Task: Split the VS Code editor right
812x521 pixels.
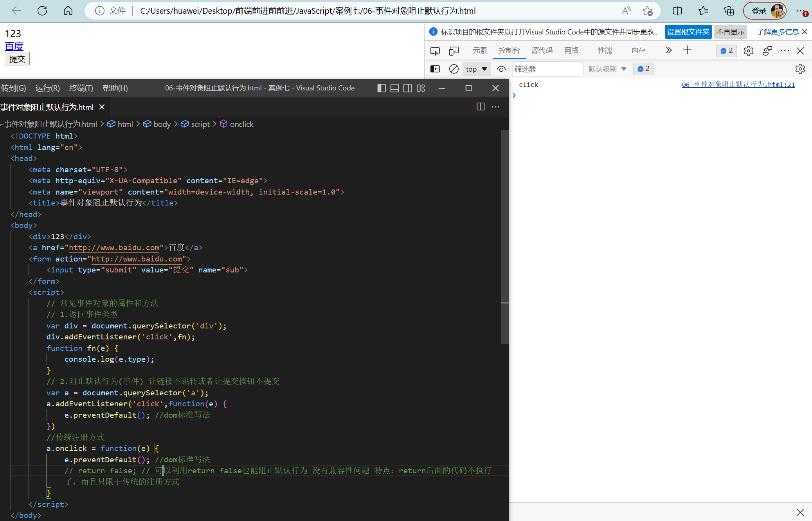Action: point(481,107)
